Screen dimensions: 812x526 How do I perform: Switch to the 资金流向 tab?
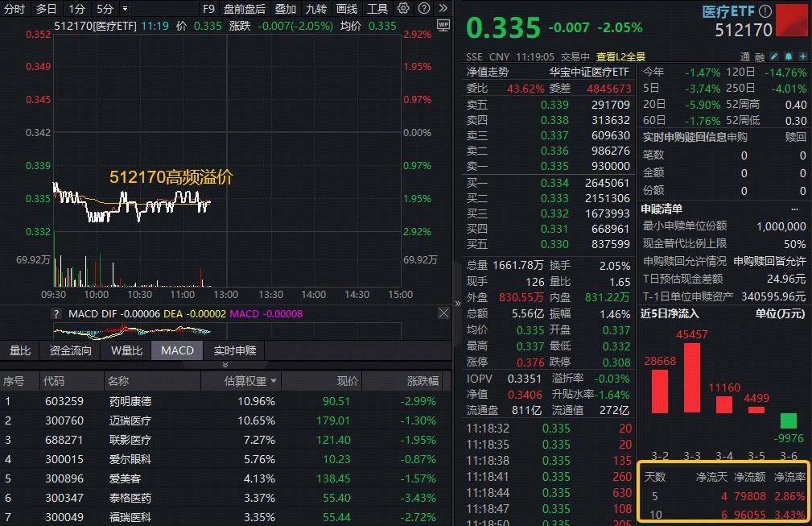(x=71, y=350)
